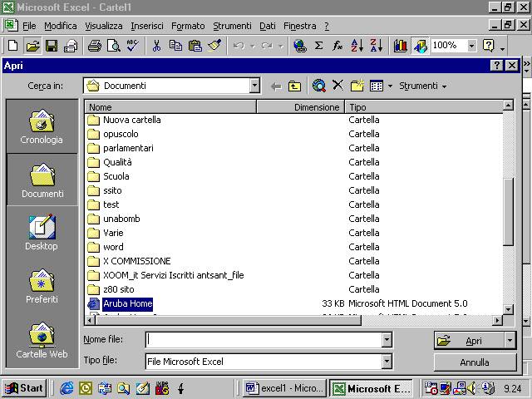
Task: Go to Desktop in places bar
Action: pos(42,233)
